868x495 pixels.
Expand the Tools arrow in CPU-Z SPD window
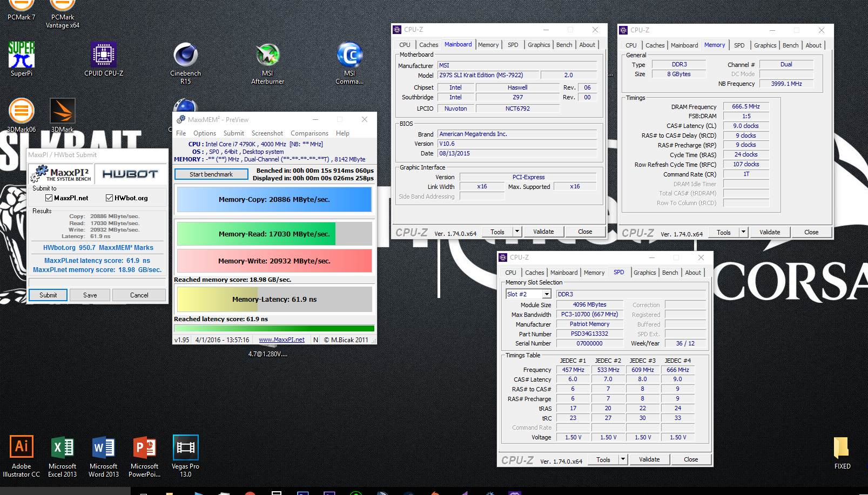click(623, 459)
